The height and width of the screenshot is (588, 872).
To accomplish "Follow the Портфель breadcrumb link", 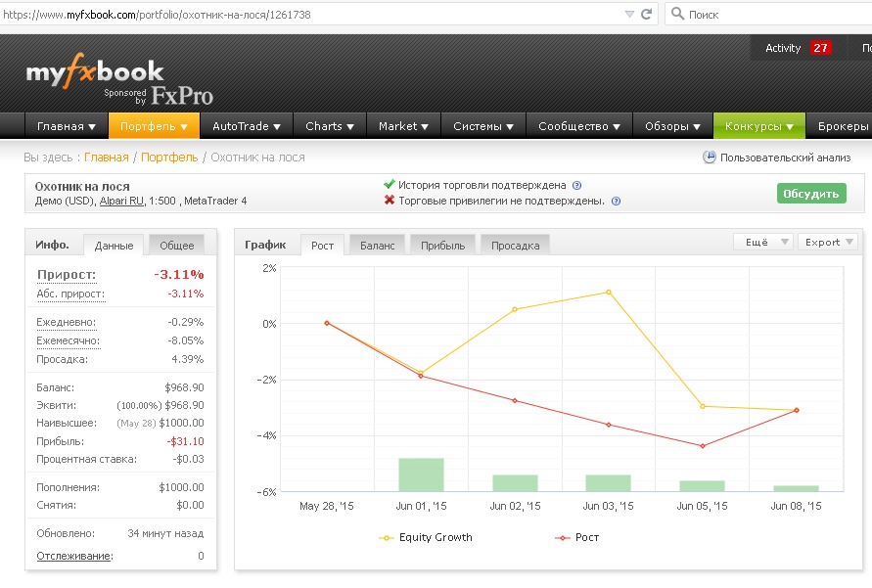I will tap(169, 158).
